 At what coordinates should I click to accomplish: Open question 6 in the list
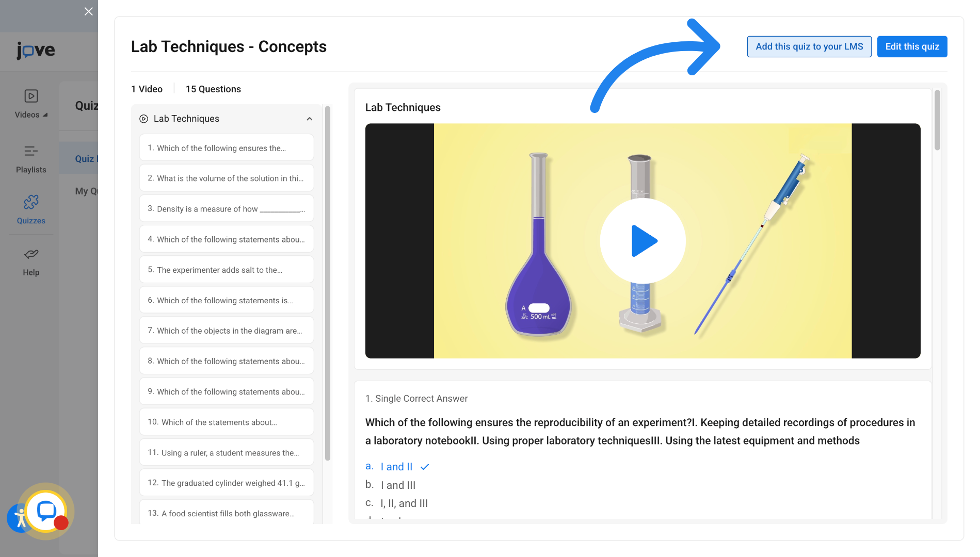pyautogui.click(x=227, y=300)
